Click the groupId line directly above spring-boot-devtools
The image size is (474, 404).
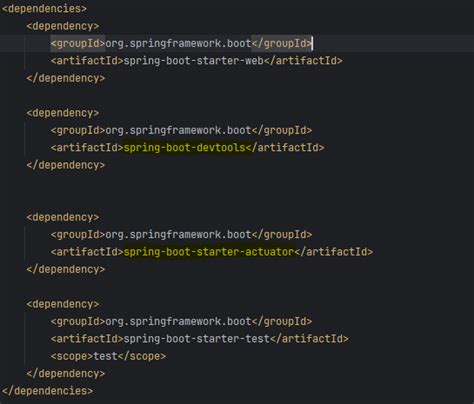(x=182, y=130)
